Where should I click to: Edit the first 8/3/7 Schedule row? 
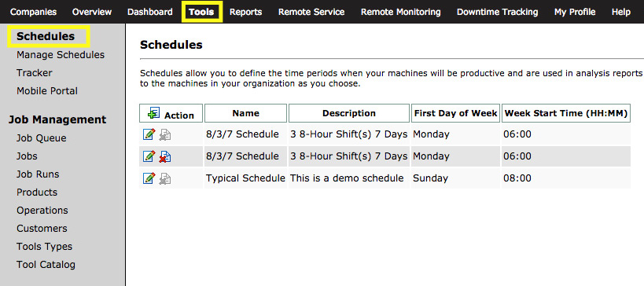click(x=149, y=134)
